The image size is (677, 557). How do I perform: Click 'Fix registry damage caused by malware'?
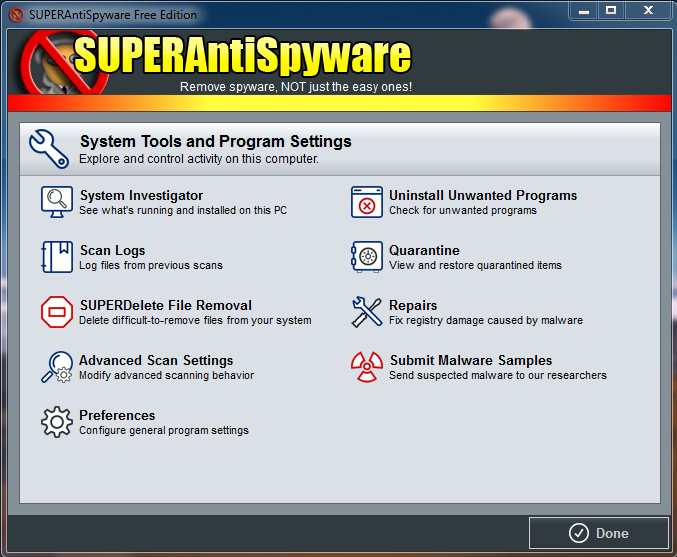[x=485, y=320]
